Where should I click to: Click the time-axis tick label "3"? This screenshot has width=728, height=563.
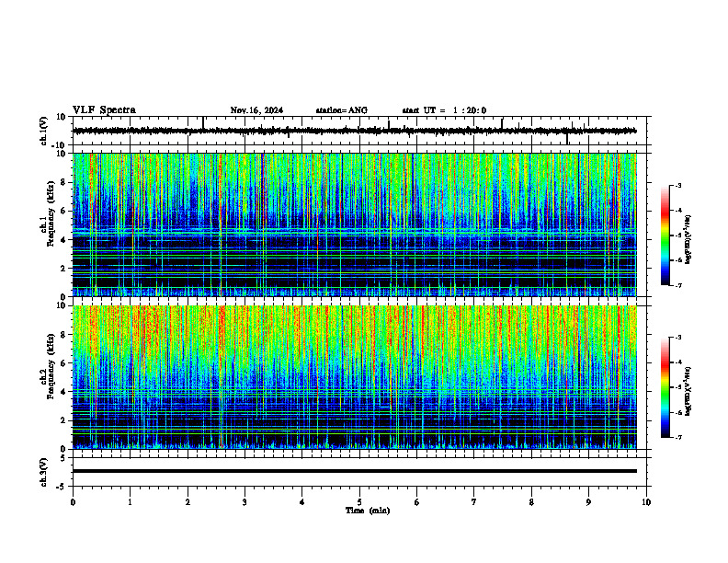pos(245,502)
